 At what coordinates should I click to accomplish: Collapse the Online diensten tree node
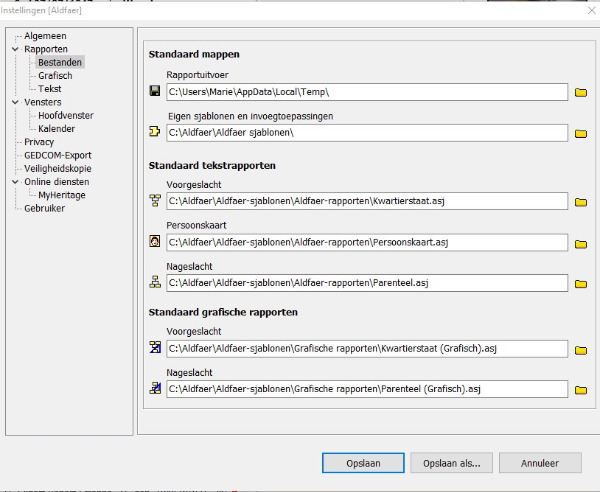tap(14, 182)
